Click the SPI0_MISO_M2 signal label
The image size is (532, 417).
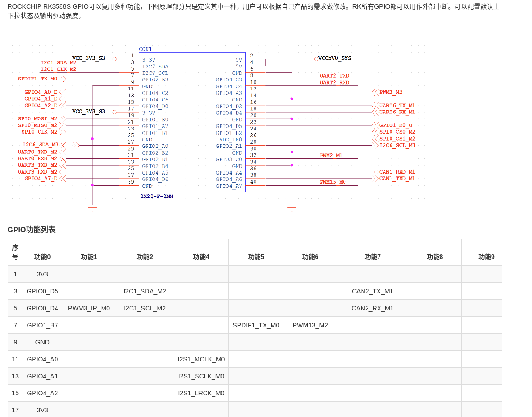(x=37, y=125)
